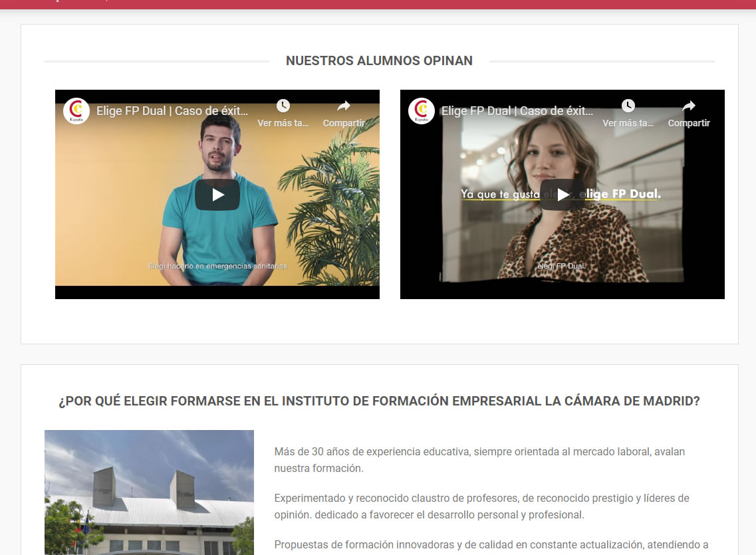Click paragraph 'Experimentado y reconocido claustro de profesores'

[x=481, y=506]
